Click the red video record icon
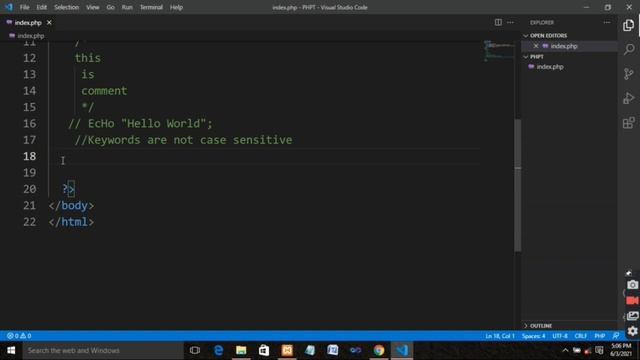 632,300
